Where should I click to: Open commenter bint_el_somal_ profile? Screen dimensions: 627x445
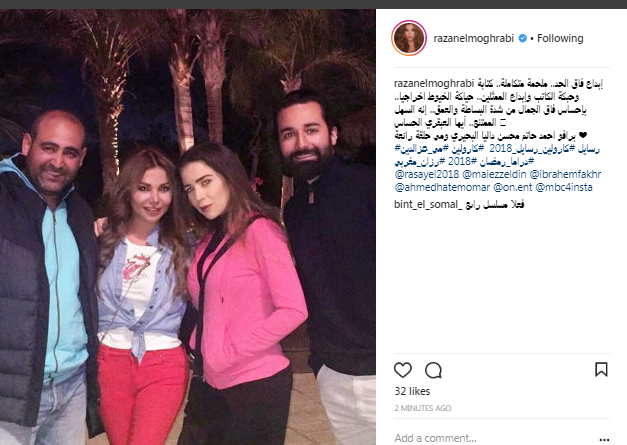[428, 204]
